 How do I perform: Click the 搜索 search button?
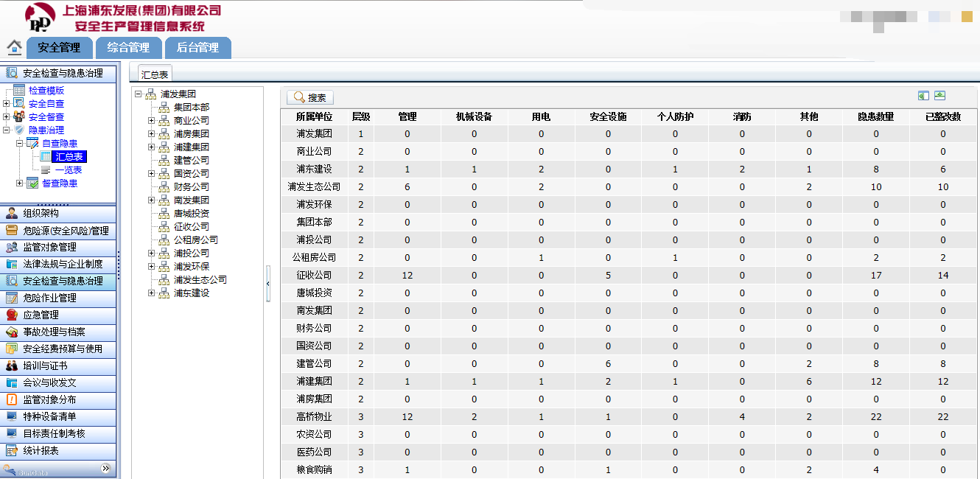click(x=310, y=97)
